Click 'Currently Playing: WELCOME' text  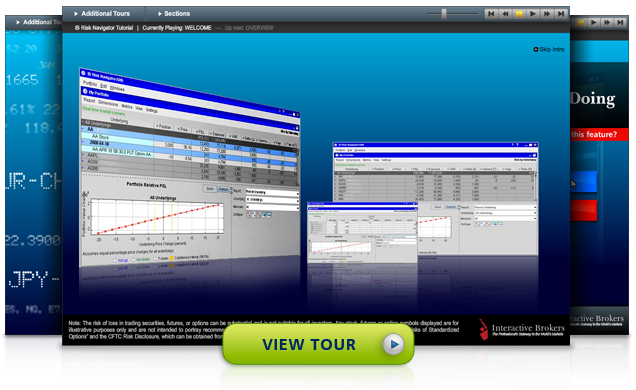pos(176,28)
